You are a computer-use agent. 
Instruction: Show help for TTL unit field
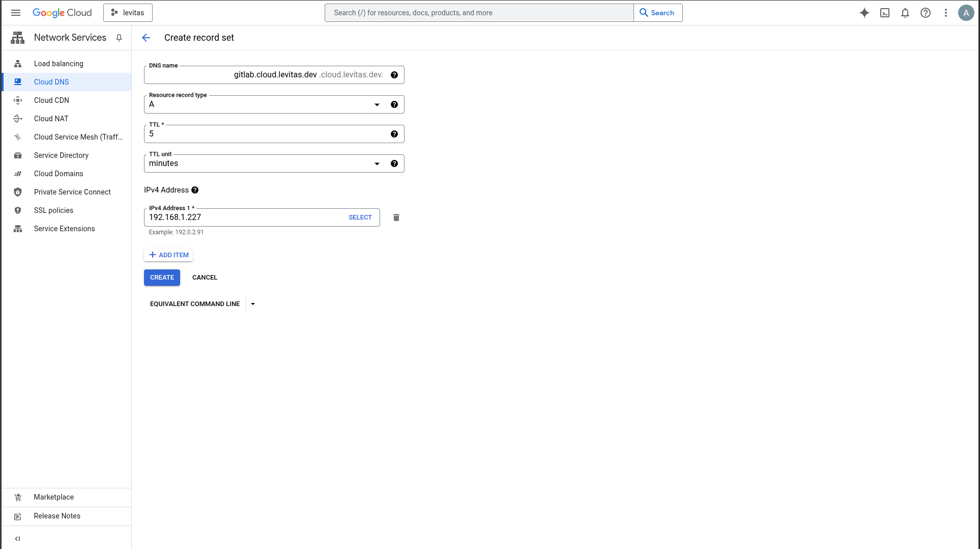pos(394,163)
